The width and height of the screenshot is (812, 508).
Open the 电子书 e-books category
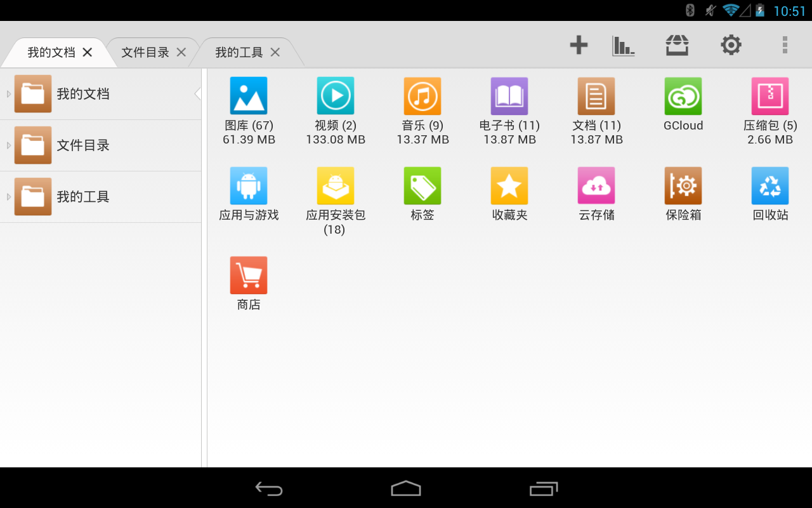[x=509, y=96]
